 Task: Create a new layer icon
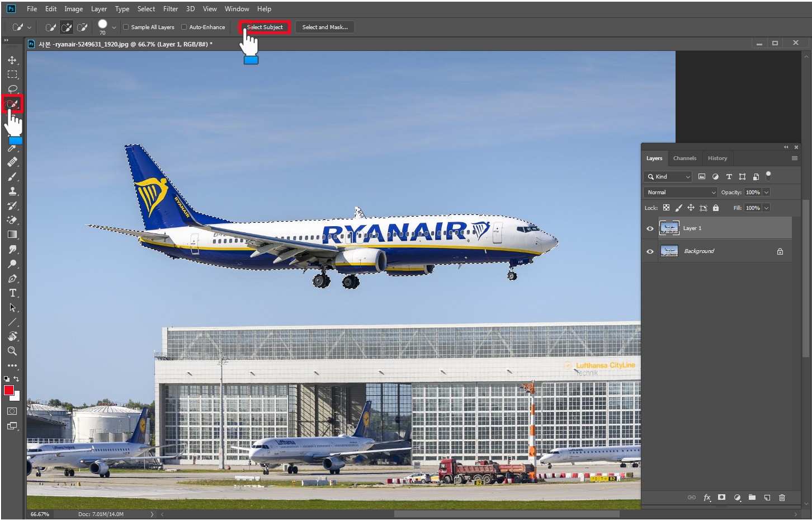point(767,497)
